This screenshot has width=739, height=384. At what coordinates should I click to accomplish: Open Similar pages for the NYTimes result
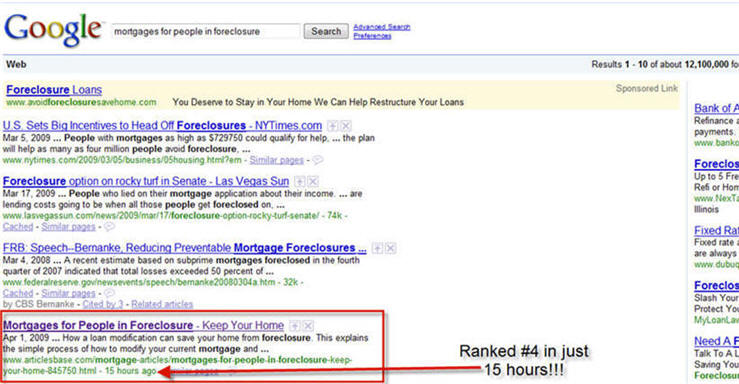pyautogui.click(x=277, y=160)
